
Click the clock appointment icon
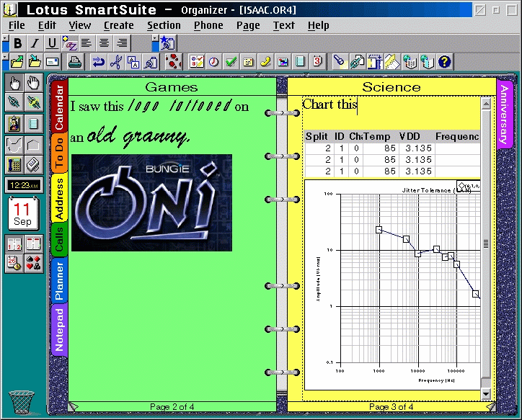click(x=213, y=62)
